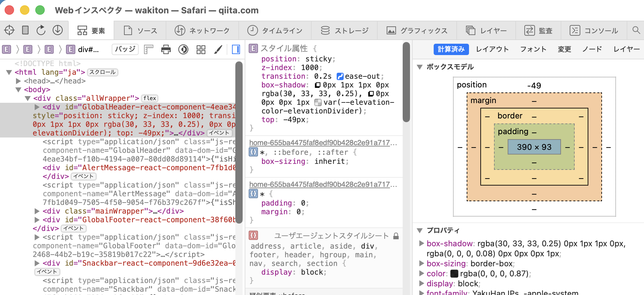Toggle the details sidebar panel icon
This screenshot has width=644, height=295.
pos(236,50)
